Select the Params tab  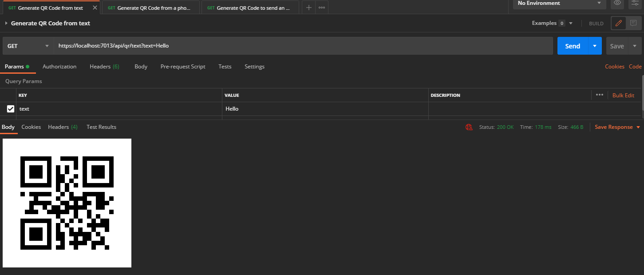(16, 67)
